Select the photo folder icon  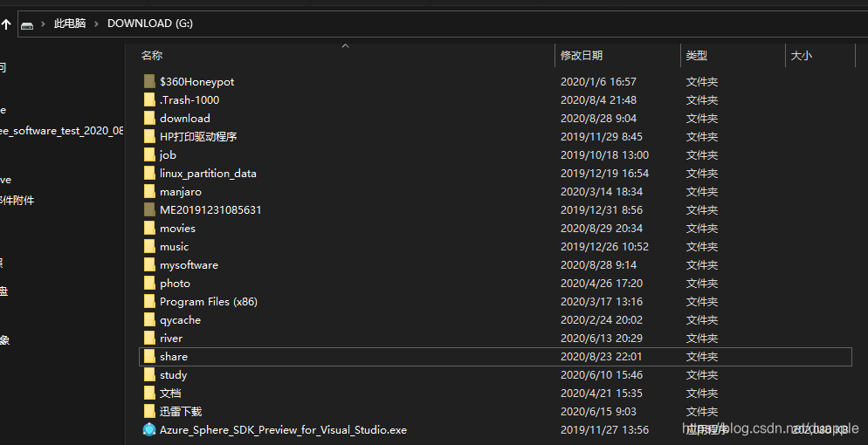pyautogui.click(x=149, y=283)
